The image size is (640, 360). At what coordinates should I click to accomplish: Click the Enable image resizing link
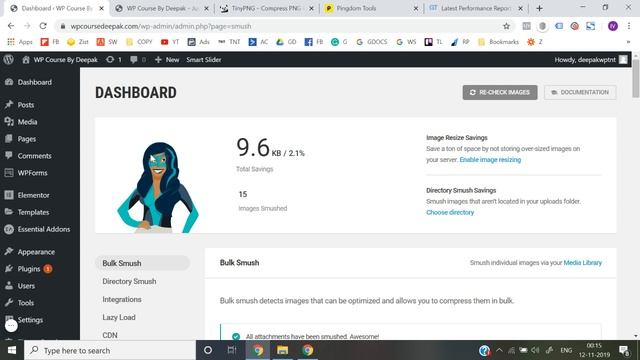click(x=490, y=160)
